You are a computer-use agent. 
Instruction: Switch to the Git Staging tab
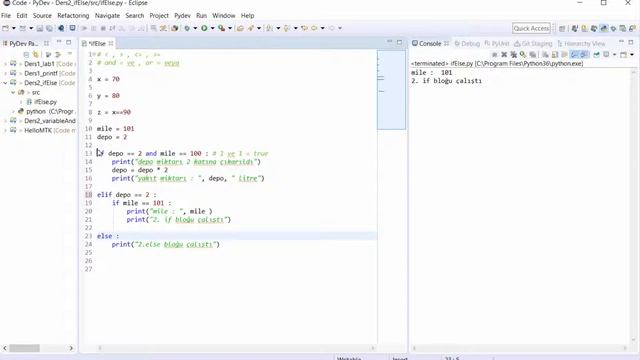coord(533,43)
